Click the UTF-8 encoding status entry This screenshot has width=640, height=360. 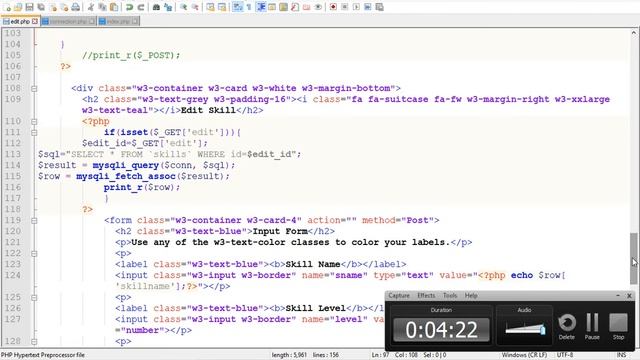(x=565, y=355)
